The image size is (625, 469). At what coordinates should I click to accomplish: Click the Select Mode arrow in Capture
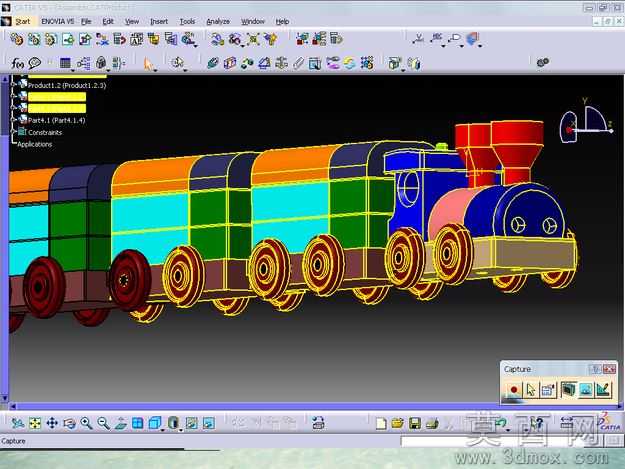click(x=531, y=390)
